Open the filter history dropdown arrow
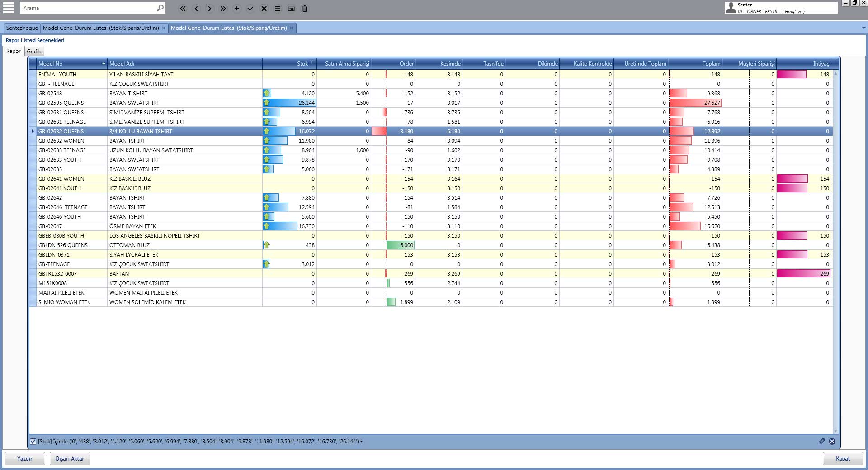The width and height of the screenshot is (868, 470). click(x=361, y=442)
